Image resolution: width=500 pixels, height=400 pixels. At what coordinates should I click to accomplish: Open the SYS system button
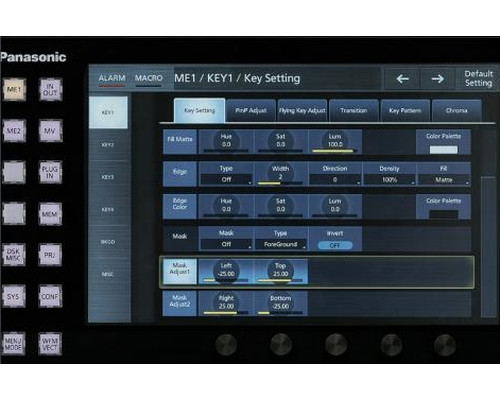click(14, 296)
